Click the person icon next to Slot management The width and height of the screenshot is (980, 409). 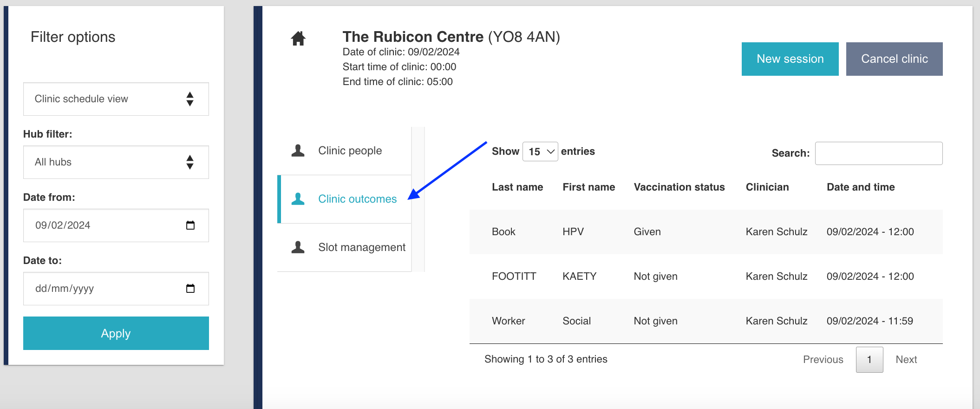[x=298, y=247]
